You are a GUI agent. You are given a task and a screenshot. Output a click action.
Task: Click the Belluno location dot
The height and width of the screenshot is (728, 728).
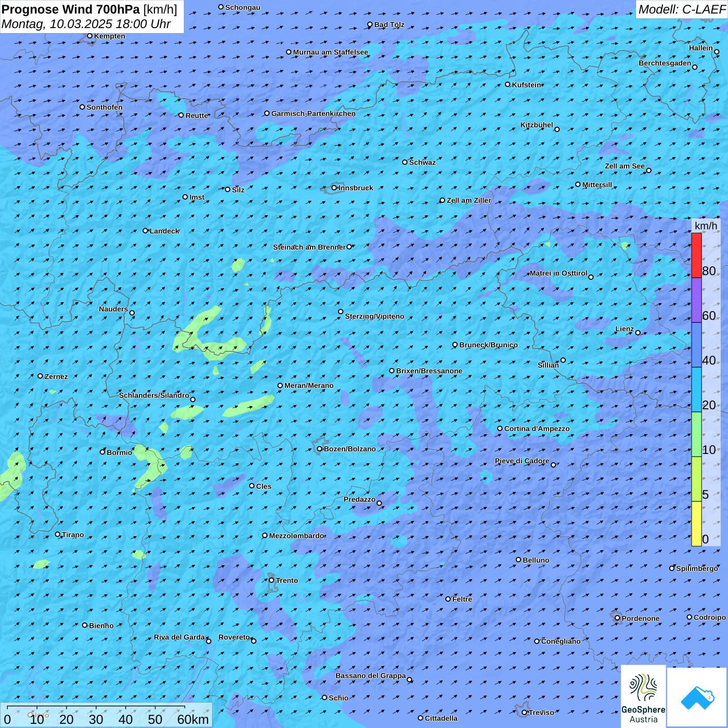(x=518, y=560)
